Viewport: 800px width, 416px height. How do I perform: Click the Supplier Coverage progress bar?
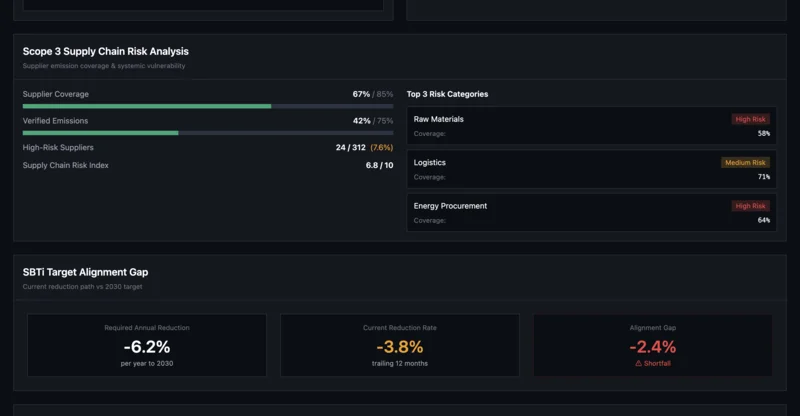(x=208, y=106)
